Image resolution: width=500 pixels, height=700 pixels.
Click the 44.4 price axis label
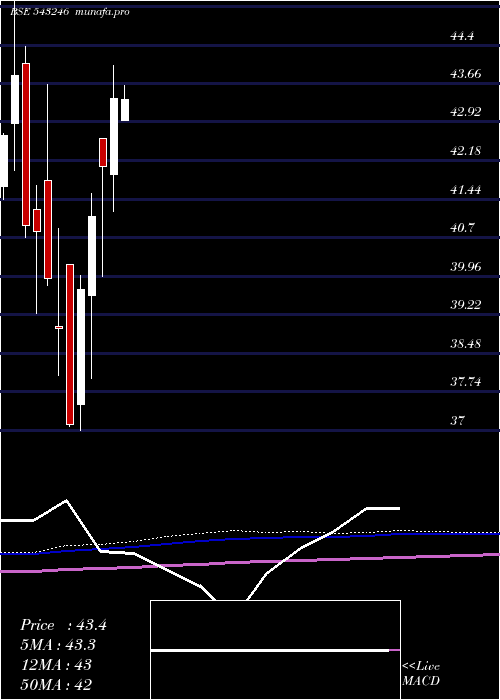coord(462,36)
